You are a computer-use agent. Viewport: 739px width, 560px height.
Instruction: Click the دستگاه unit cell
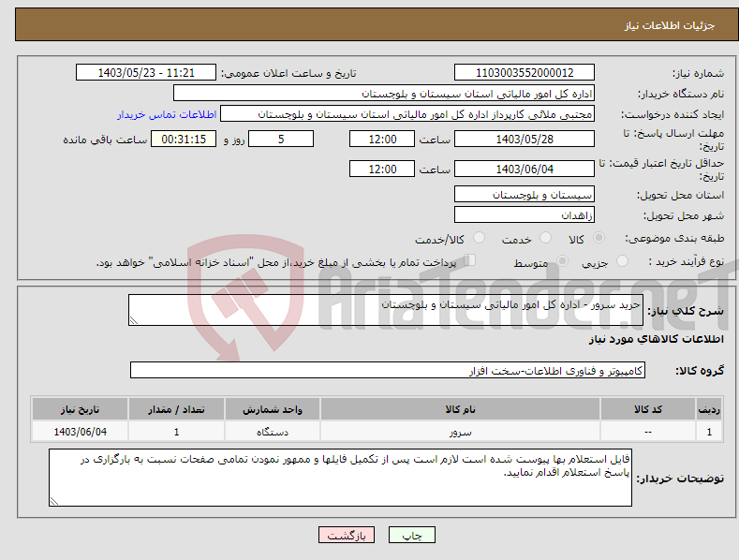point(273,432)
